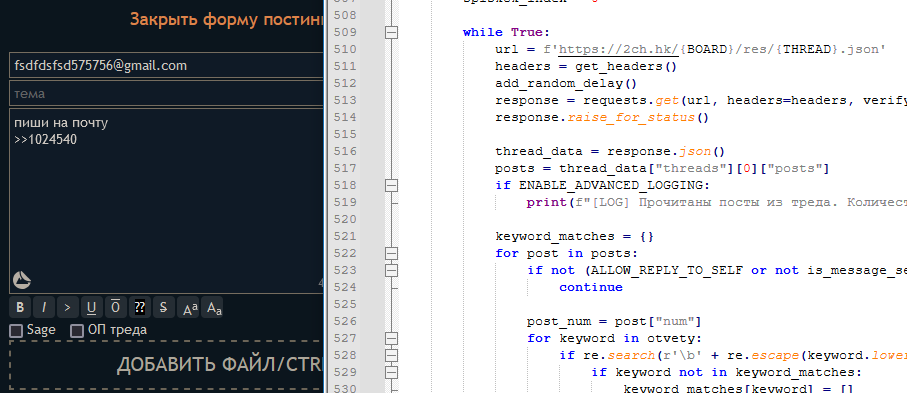Viewport: 907px width, 393px height.
Task: Focus the тема subject field
Action: pos(167,93)
